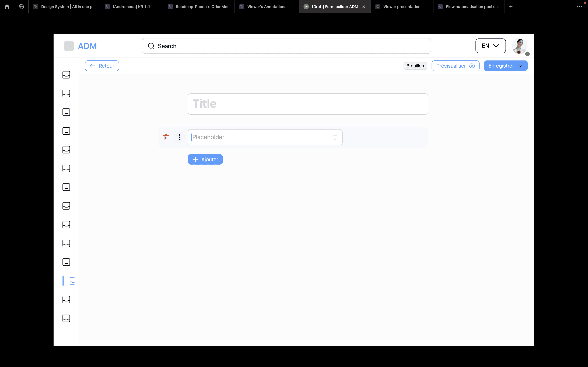This screenshot has height=367, width=588.
Task: Click the topmost sidebar inbox icon
Action: click(x=66, y=75)
